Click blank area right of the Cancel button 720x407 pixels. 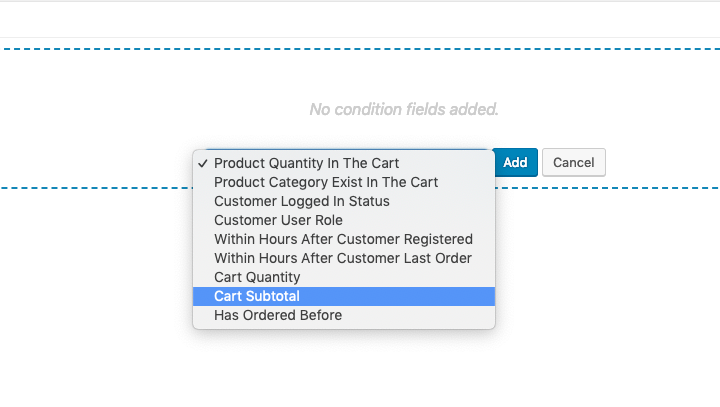coord(660,163)
